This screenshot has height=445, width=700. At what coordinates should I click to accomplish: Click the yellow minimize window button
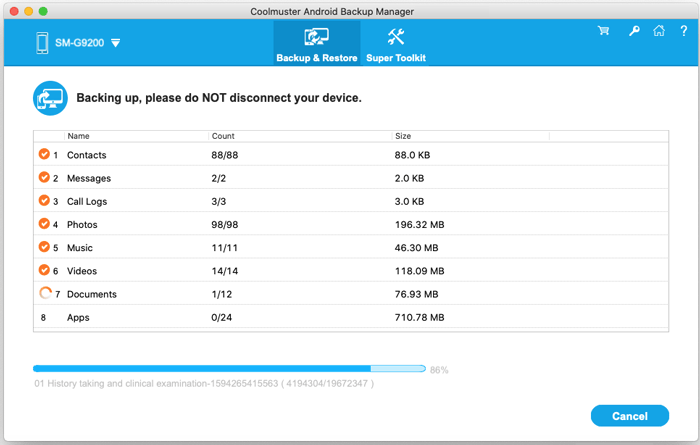pos(29,11)
